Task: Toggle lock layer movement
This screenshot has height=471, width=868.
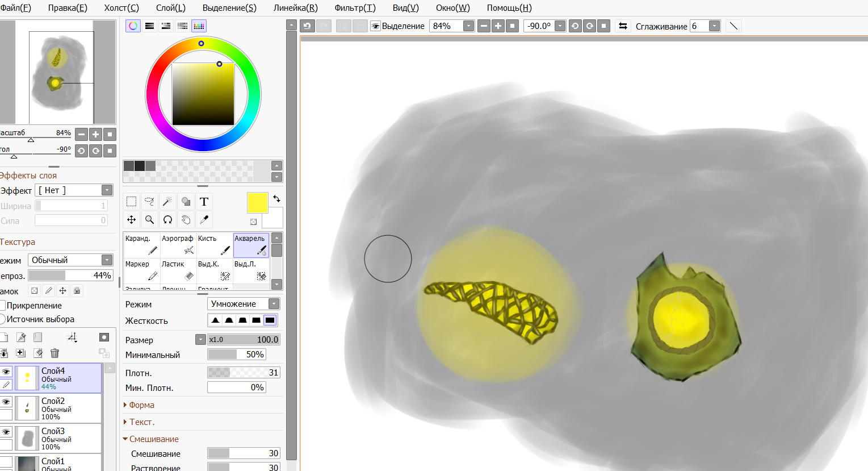Action: pyautogui.click(x=62, y=291)
